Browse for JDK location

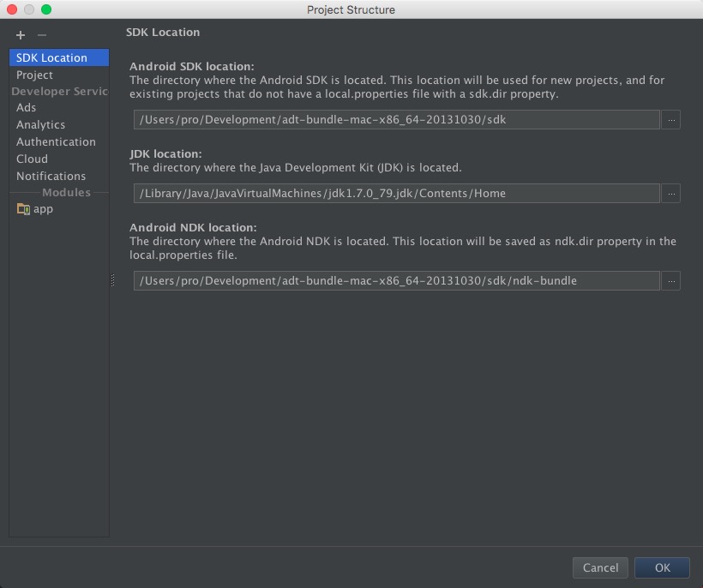[x=671, y=194]
